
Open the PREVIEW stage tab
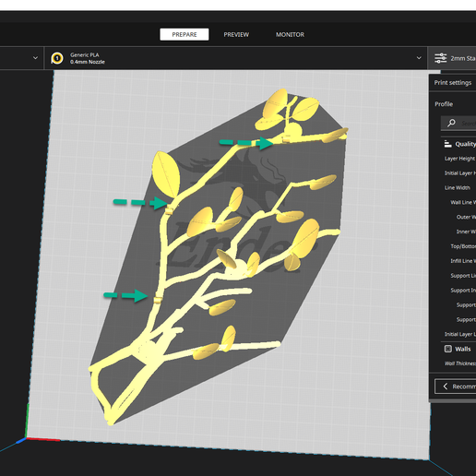[x=236, y=34]
